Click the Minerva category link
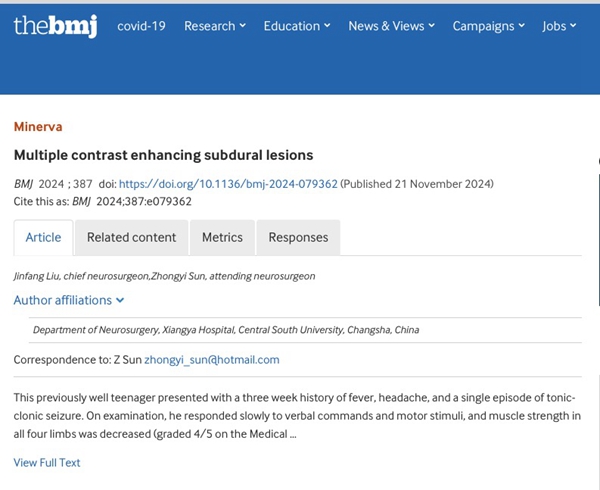This screenshot has width=600, height=490. tap(38, 127)
